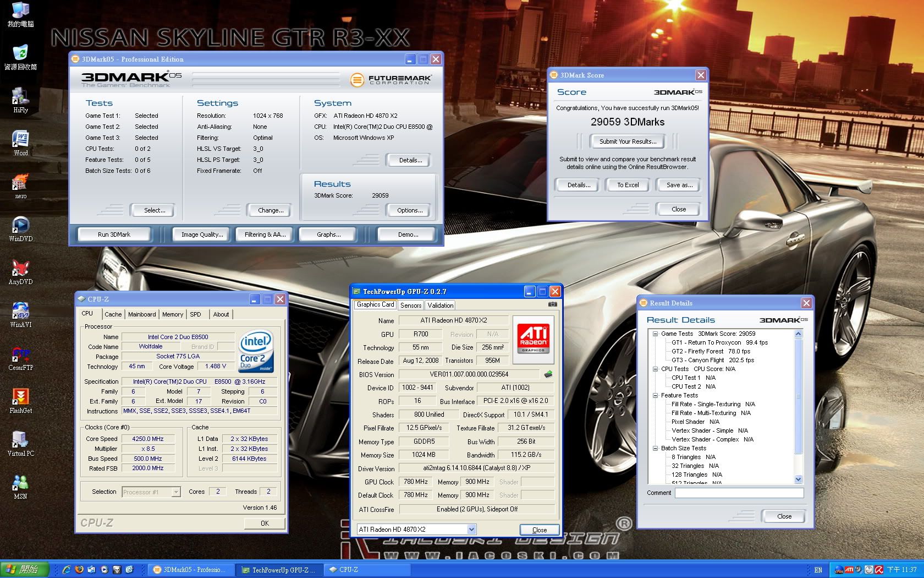
Task: Launch the Word desktop shortcut
Action: pos(20,144)
